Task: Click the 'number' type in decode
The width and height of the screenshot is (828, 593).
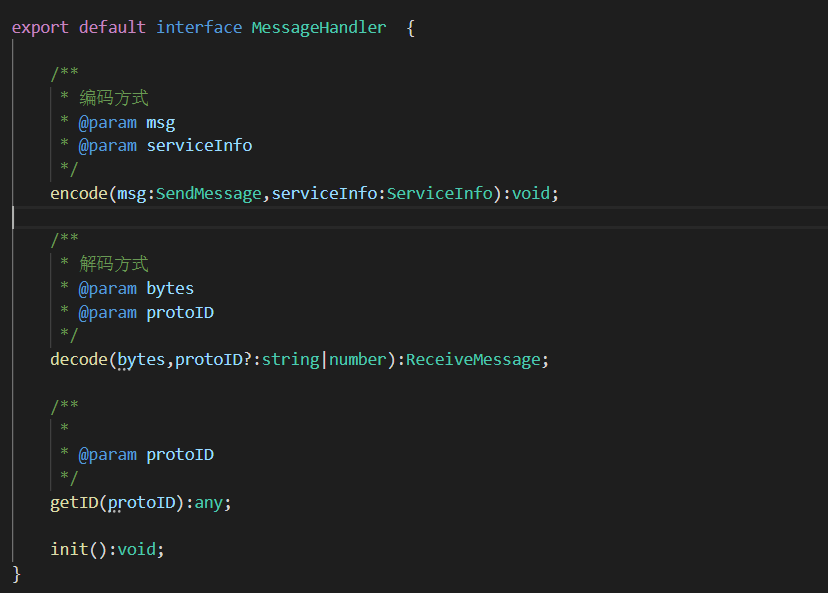Action: pos(358,359)
